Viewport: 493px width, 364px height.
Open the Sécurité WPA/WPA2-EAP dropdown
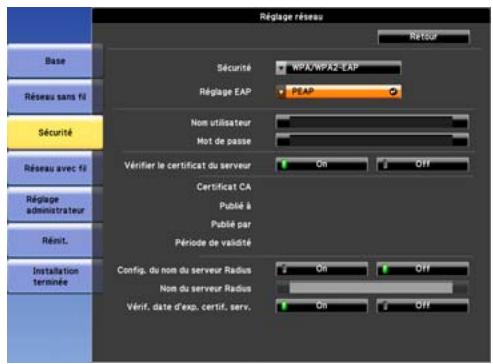[338, 68]
